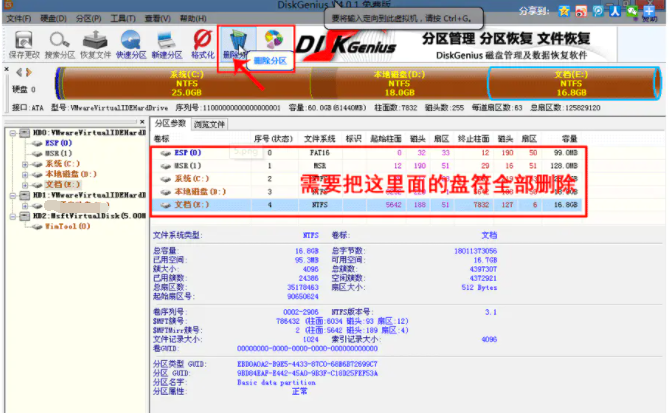Select WinTool(D) in the disk tree

pyautogui.click(x=68, y=226)
